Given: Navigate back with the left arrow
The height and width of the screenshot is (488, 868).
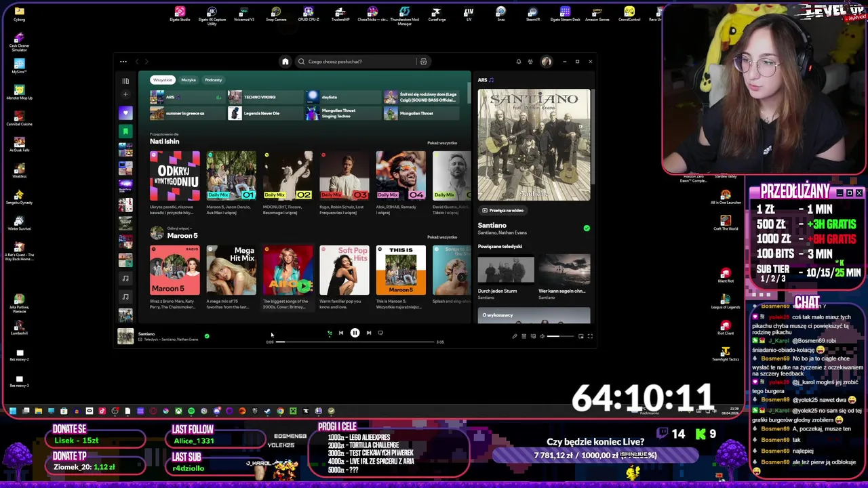Looking at the screenshot, I should click(x=136, y=62).
